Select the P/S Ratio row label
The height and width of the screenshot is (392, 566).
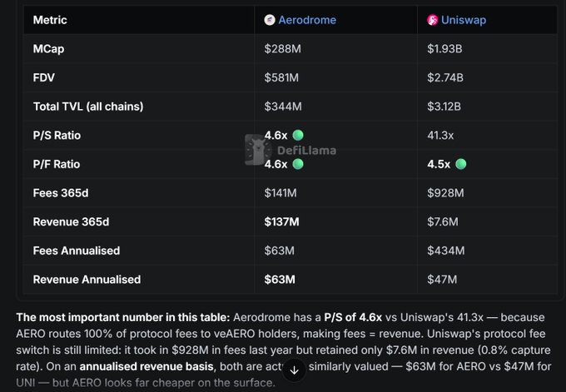pos(57,136)
